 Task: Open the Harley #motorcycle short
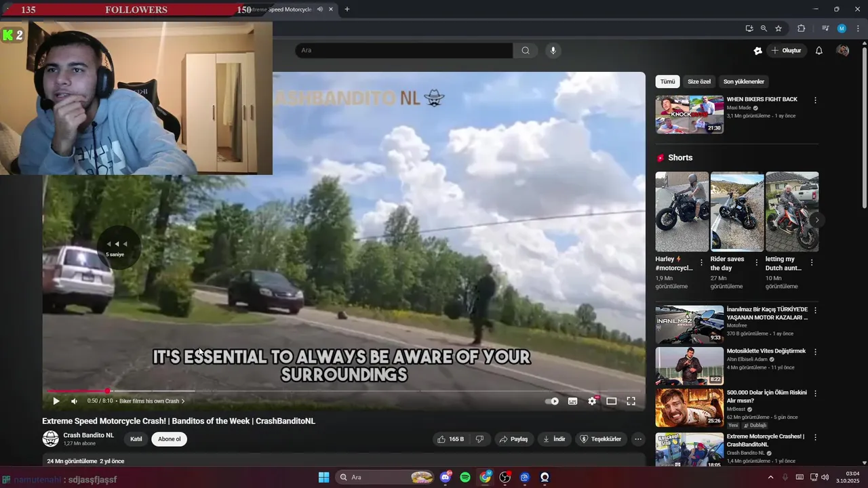pyautogui.click(x=682, y=211)
